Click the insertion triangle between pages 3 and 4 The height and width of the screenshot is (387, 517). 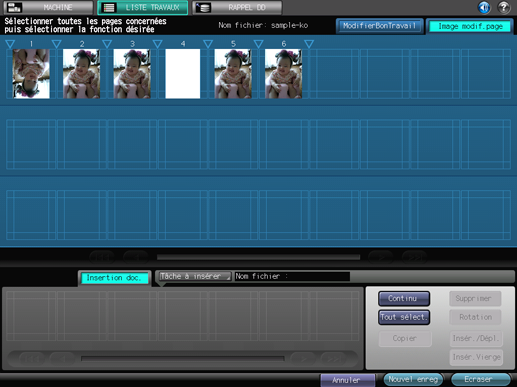point(158,44)
